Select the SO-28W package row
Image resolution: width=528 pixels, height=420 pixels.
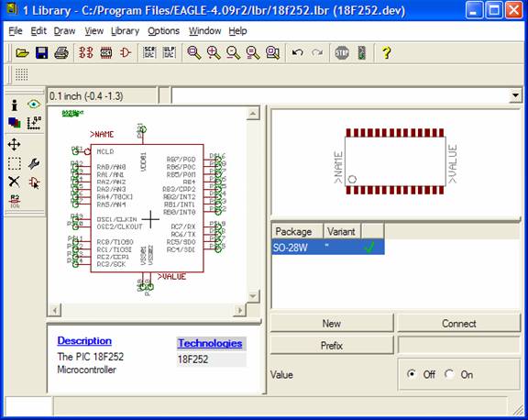[327, 248]
